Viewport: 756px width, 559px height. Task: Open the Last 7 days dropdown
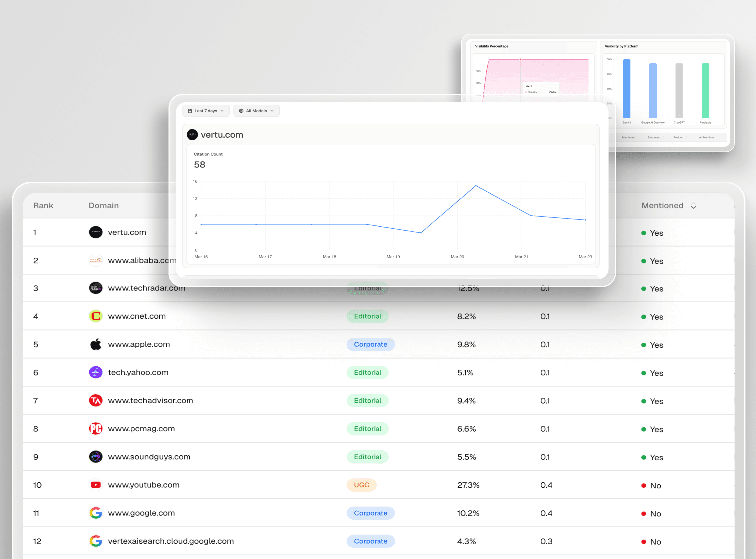(205, 111)
